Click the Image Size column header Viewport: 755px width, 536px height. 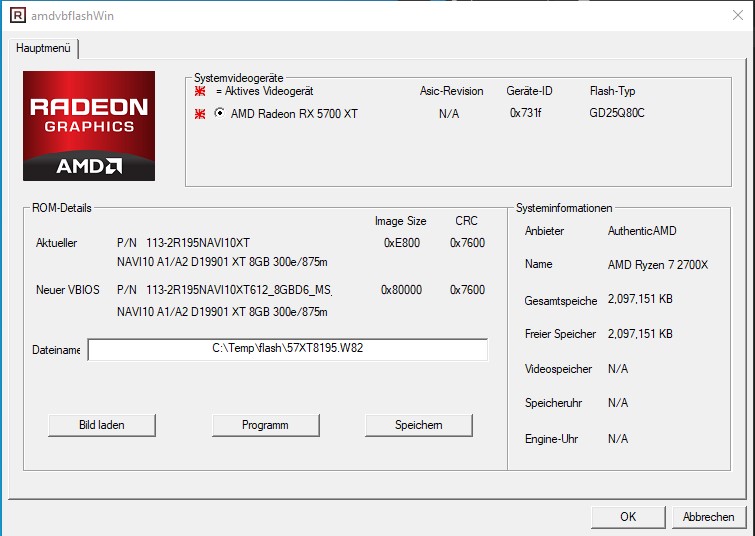[401, 221]
